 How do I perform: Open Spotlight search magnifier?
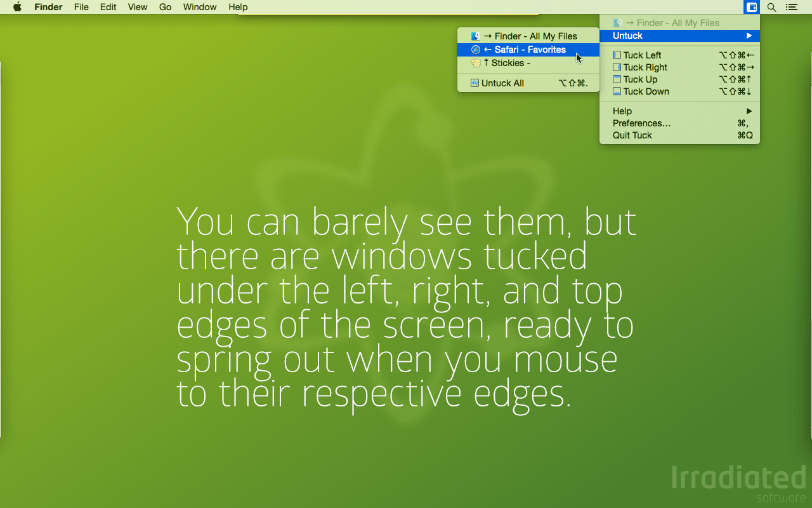(771, 8)
